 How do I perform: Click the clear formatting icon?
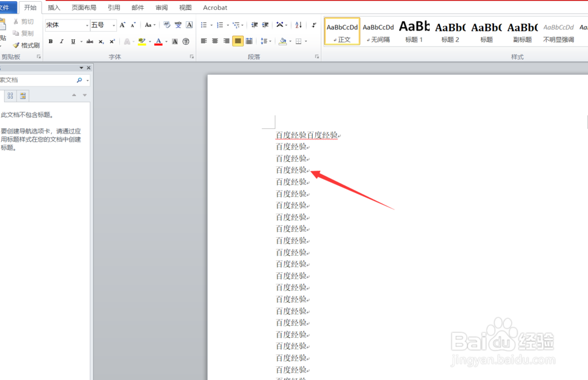[167, 25]
